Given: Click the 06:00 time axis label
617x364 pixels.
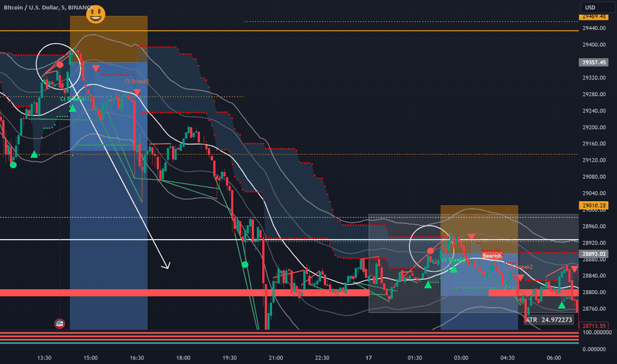Looking at the screenshot, I should [x=553, y=357].
